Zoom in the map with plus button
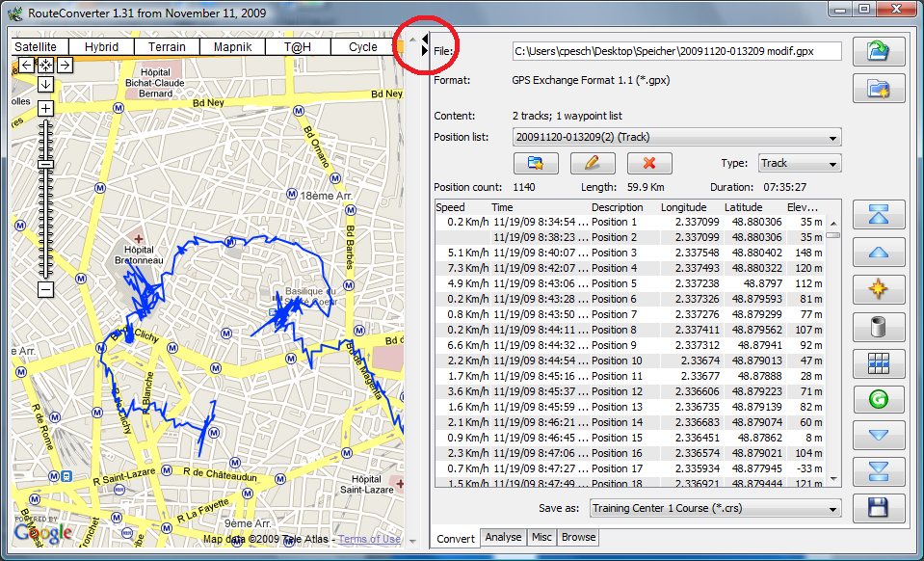The height and width of the screenshot is (561, 924). pyautogui.click(x=45, y=108)
